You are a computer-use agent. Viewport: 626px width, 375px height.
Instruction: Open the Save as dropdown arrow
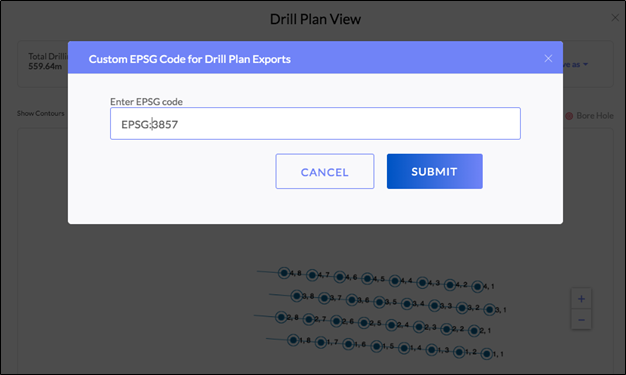[585, 64]
